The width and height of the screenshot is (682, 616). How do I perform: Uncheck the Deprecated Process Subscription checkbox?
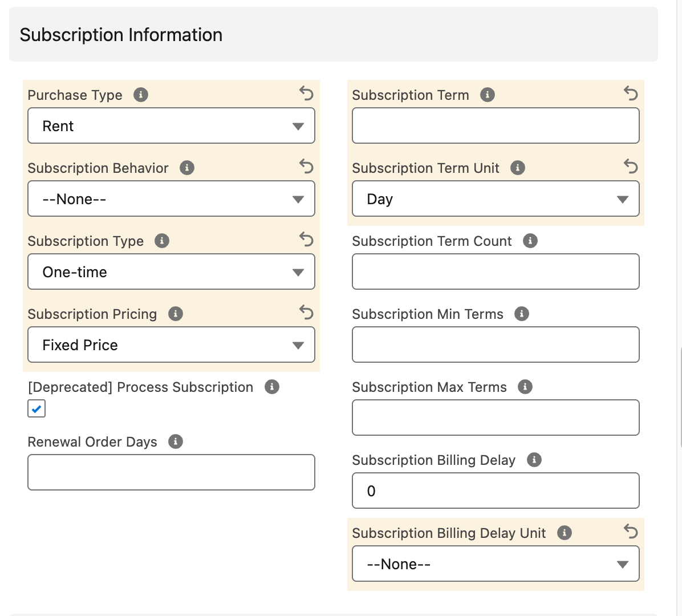36,409
